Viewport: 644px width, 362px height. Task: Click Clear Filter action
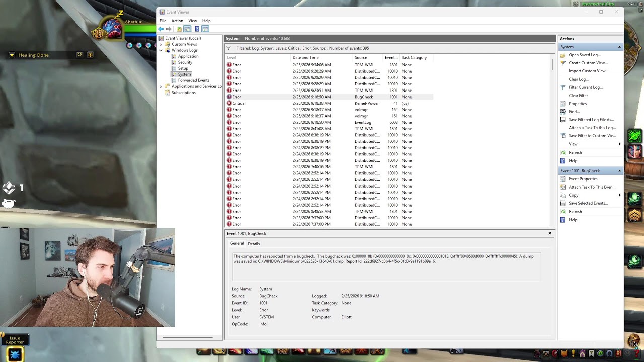click(x=578, y=96)
